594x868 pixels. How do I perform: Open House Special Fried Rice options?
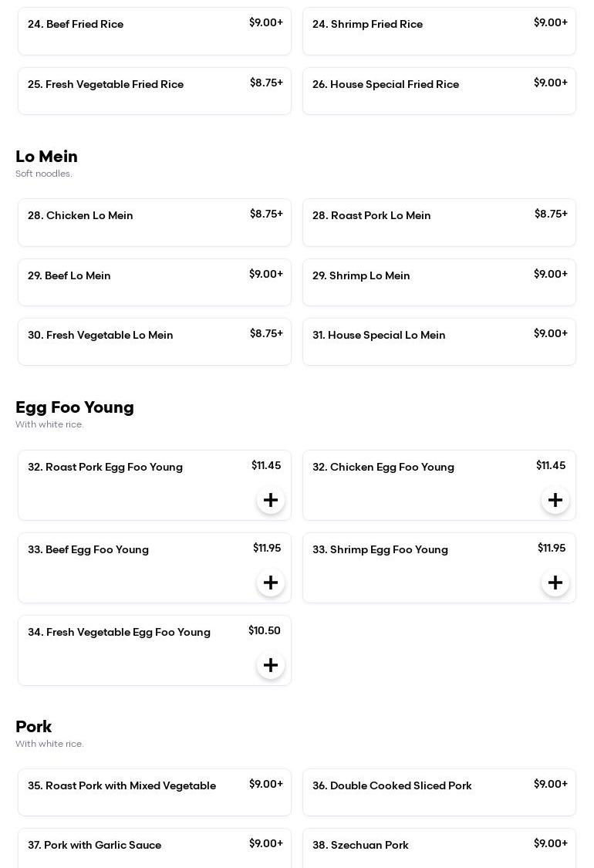tap(439, 91)
